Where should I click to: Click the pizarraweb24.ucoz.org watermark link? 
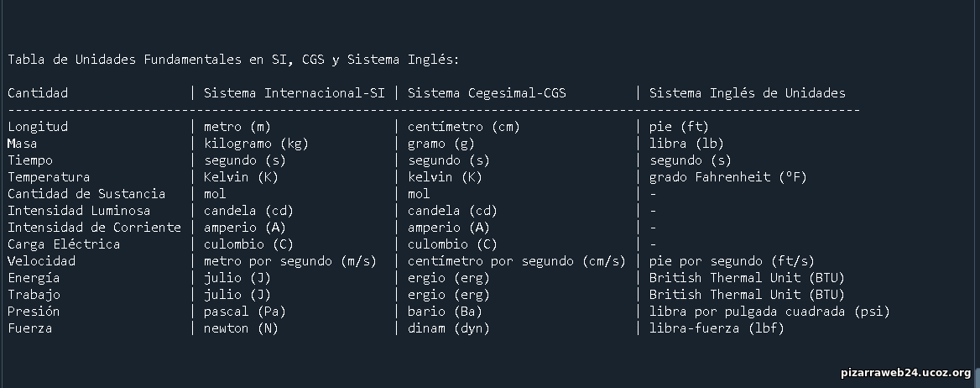point(905,373)
